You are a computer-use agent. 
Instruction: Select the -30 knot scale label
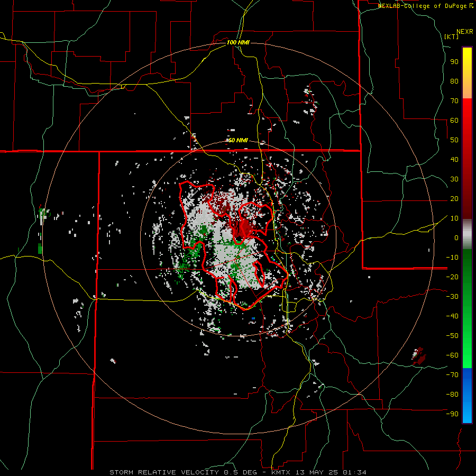pyautogui.click(x=452, y=297)
